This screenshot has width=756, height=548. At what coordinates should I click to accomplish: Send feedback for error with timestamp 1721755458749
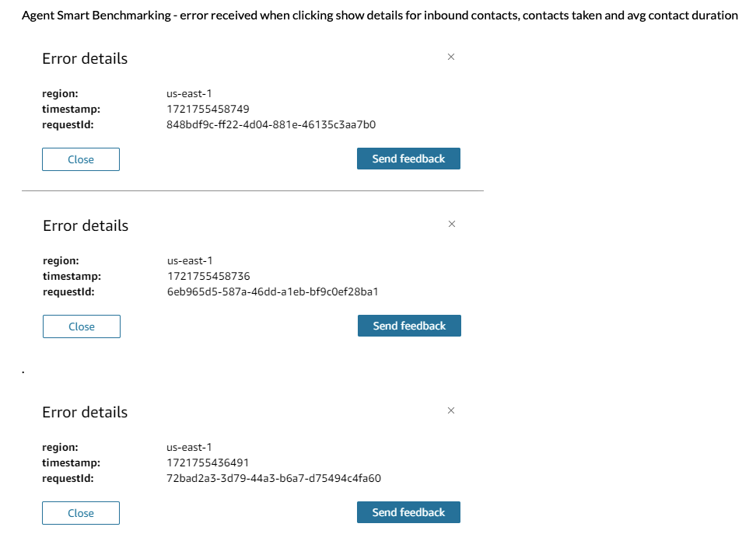pos(408,159)
